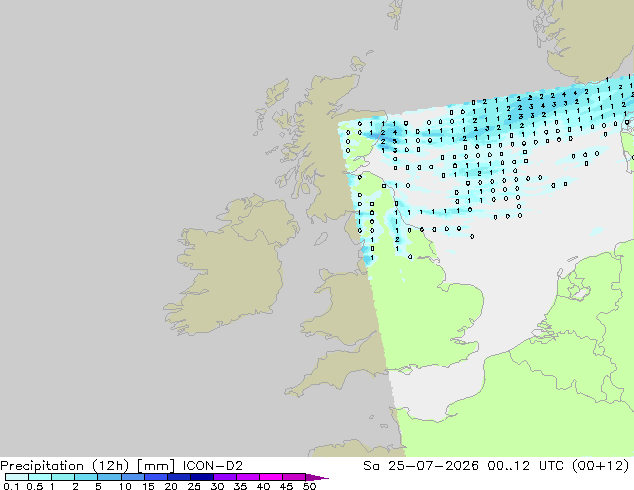Click the 'Precipitation (12h)' title text

click(65, 466)
